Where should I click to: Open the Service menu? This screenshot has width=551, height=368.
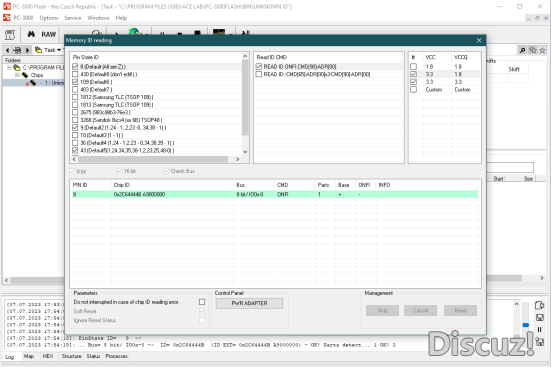pyautogui.click(x=73, y=18)
